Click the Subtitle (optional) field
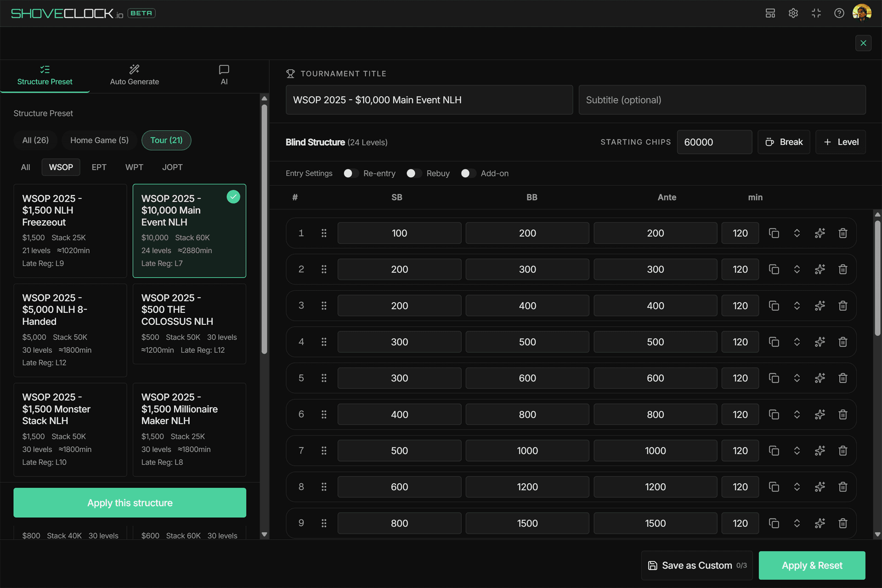The image size is (882, 588). pos(722,100)
